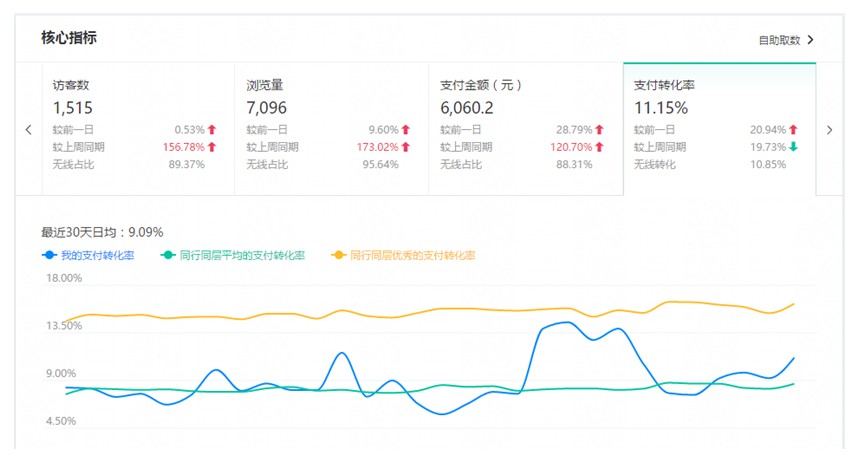Toggle 同行同层优秀的支付转化率 legend series
The width and height of the screenshot is (861, 460).
tap(404, 255)
